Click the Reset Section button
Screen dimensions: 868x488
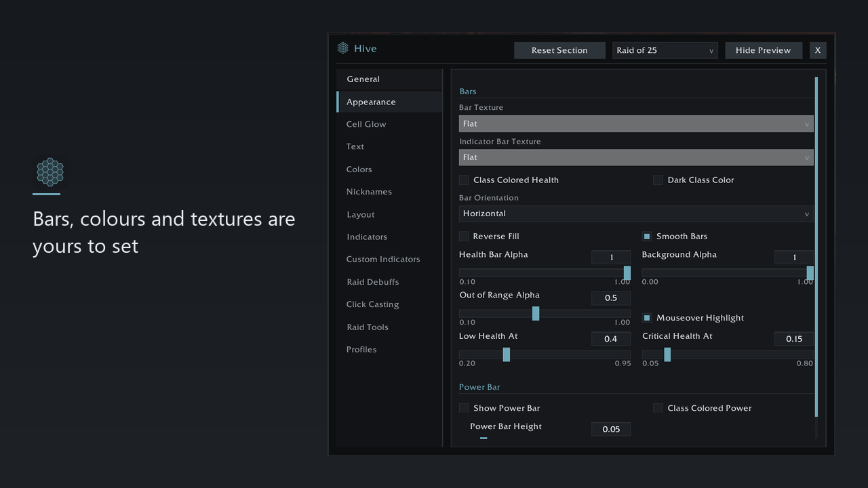click(559, 50)
